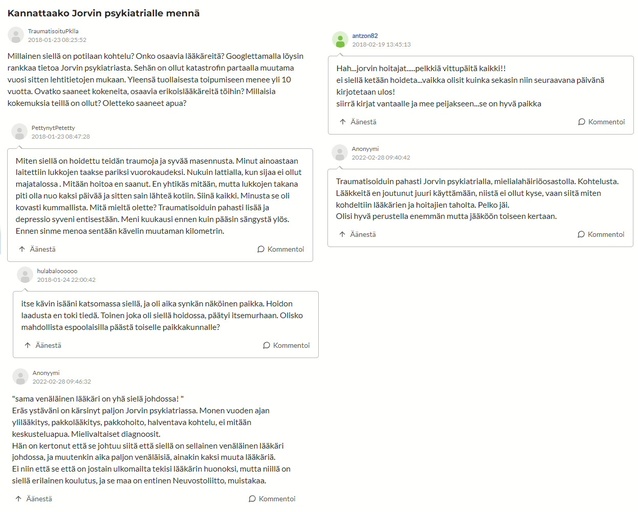Click TraumatisoituPkila's avatar icon

click(x=16, y=35)
